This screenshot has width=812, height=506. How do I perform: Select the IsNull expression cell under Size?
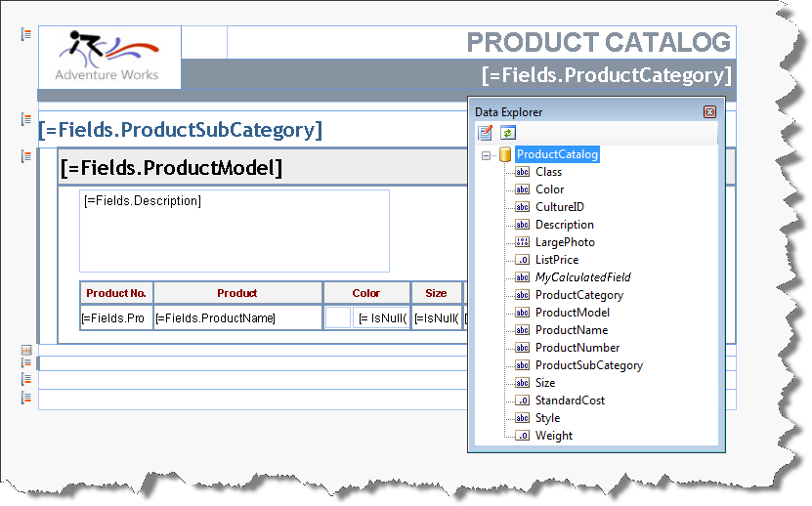436,318
